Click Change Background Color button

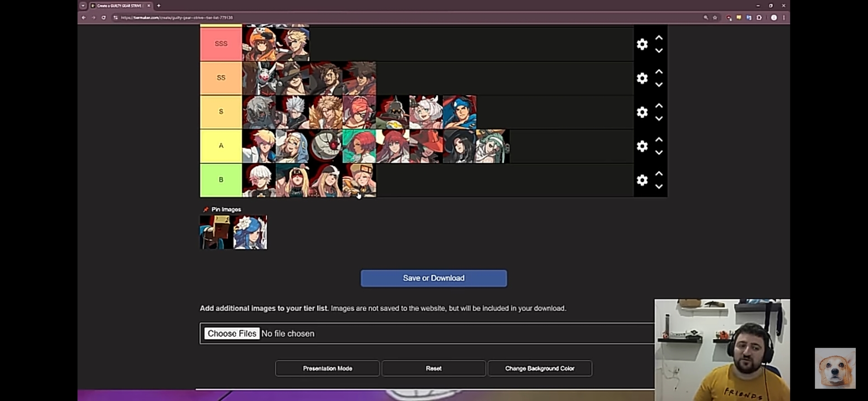coord(539,368)
